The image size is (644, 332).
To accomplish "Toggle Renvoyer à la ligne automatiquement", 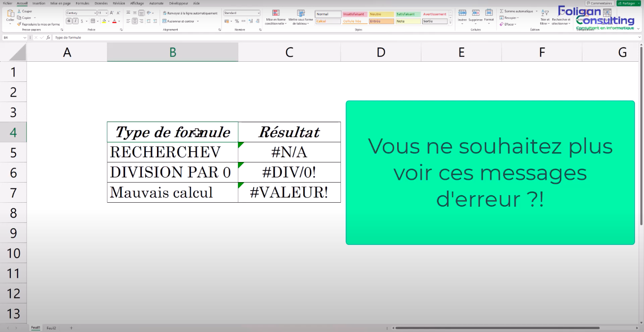I will pyautogui.click(x=190, y=13).
